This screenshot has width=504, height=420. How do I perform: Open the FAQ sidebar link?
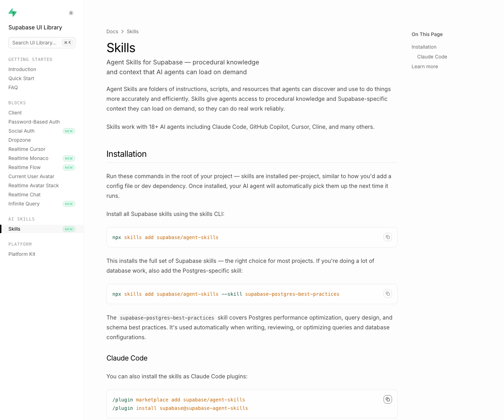13,87
